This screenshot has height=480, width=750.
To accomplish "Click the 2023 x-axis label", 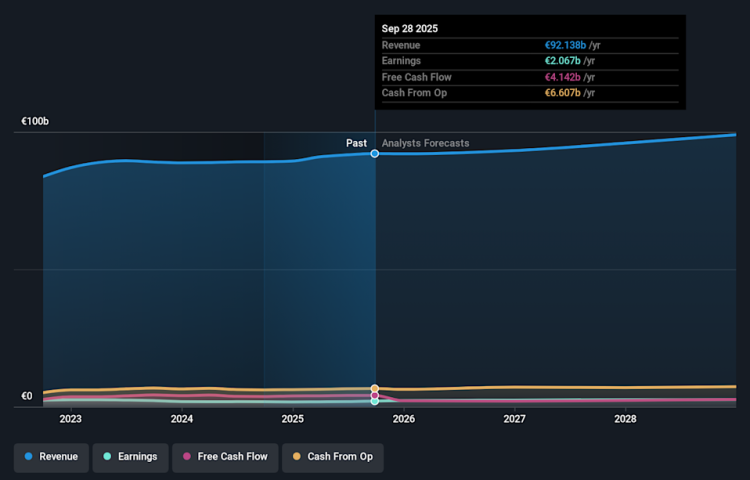I will coord(71,419).
